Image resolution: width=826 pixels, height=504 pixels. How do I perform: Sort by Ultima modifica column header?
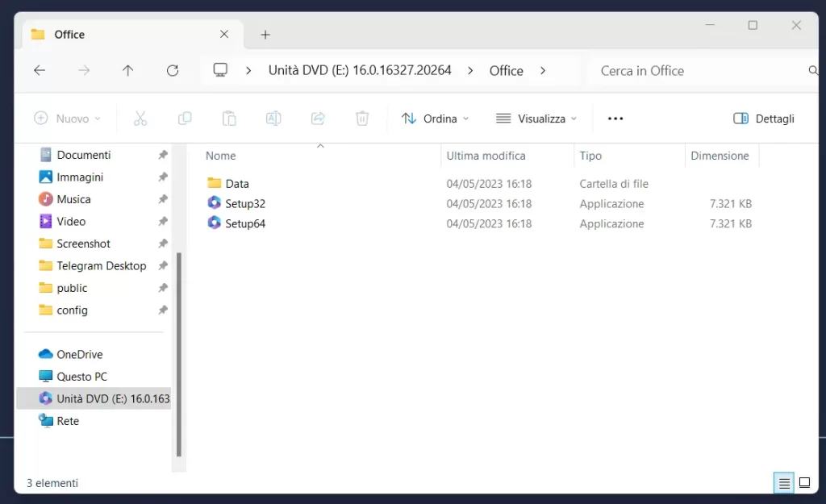point(486,156)
